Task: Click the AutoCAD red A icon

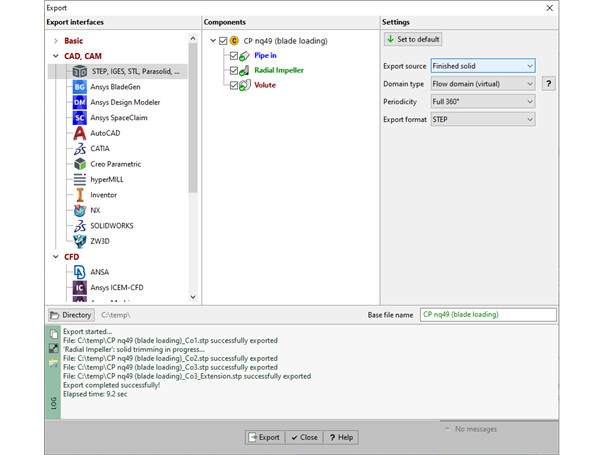Action: [80, 133]
